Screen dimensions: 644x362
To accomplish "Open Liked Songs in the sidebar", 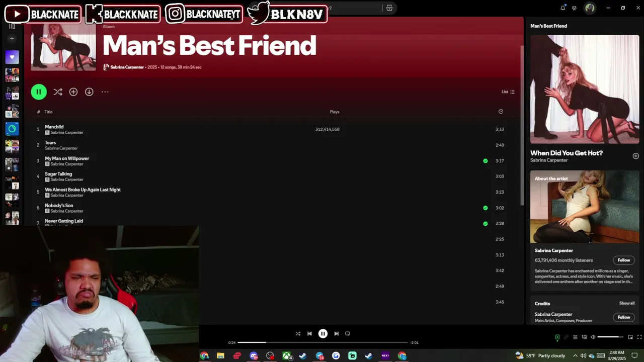I will click(12, 57).
